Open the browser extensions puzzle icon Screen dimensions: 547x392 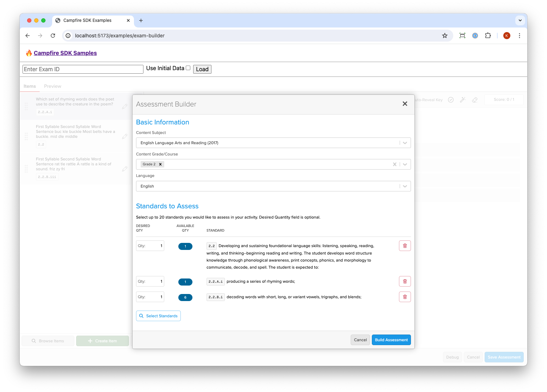[x=488, y=36]
